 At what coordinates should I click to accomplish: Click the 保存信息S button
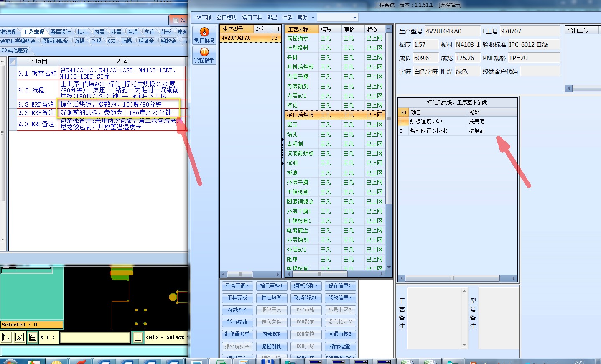pyautogui.click(x=340, y=286)
